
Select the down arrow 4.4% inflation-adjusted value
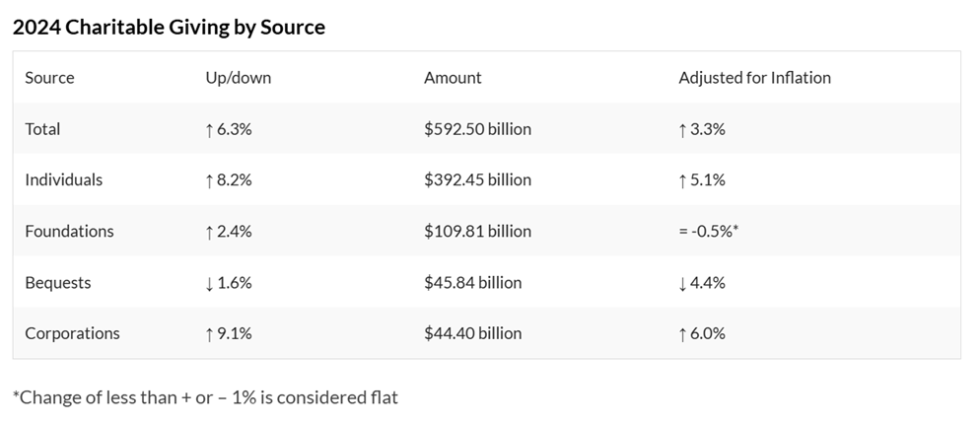[702, 283]
